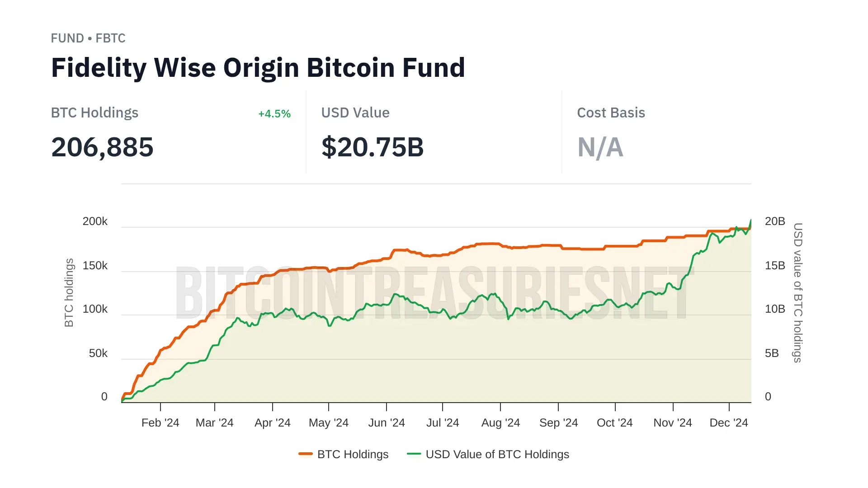Image resolution: width=868 pixels, height=488 pixels.
Task: Click the N/A cost basis value
Action: pos(600,147)
